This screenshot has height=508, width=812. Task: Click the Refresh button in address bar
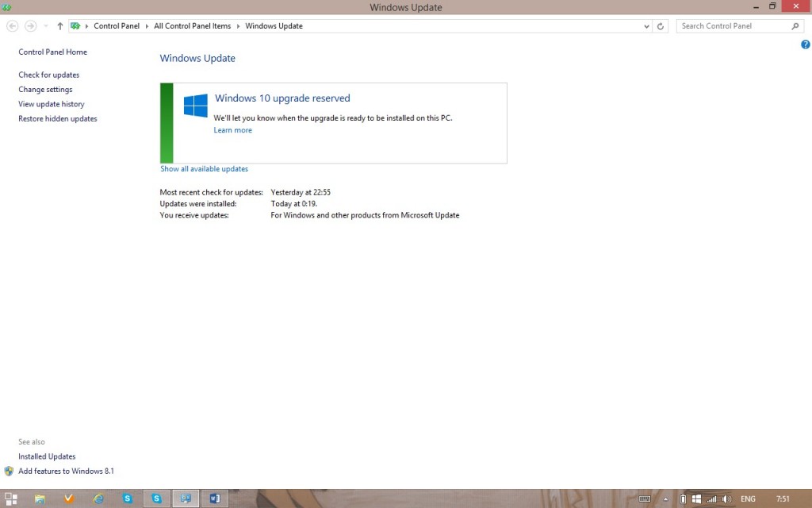coord(661,26)
